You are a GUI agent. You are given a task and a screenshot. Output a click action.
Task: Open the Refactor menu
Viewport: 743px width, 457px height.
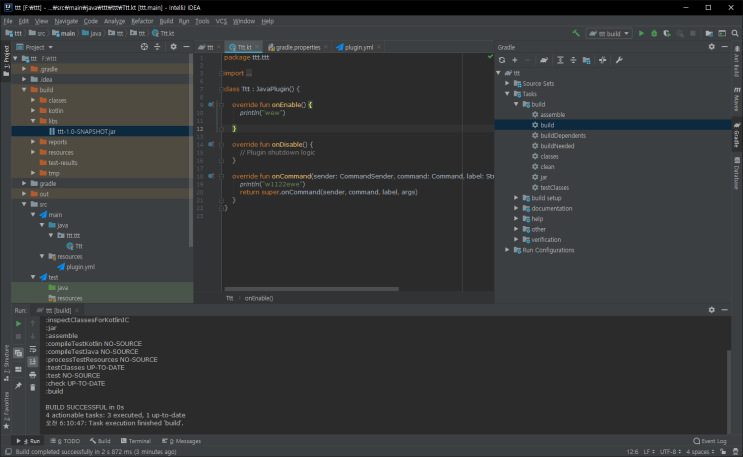(x=142, y=21)
